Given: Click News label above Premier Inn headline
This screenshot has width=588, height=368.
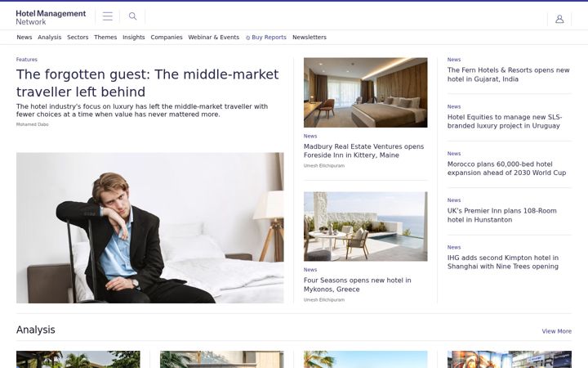Looking at the screenshot, I should (x=454, y=200).
